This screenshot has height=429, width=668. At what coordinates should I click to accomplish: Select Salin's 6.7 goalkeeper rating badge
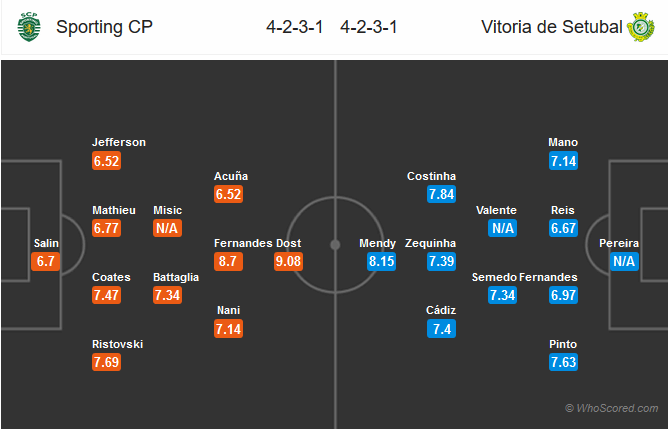pyautogui.click(x=46, y=261)
